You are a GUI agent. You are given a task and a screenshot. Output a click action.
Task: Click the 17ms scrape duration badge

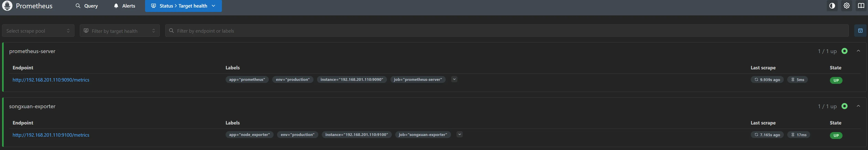pyautogui.click(x=799, y=135)
